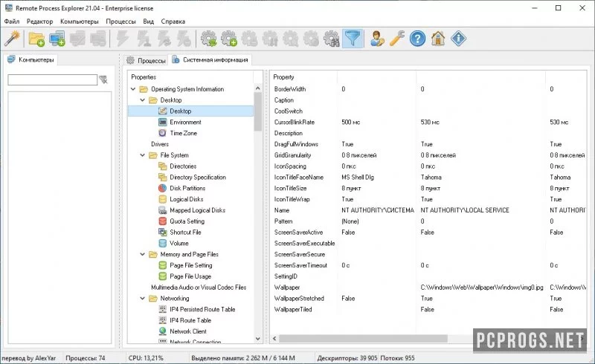Select the selected Desktop tree item

190,111
